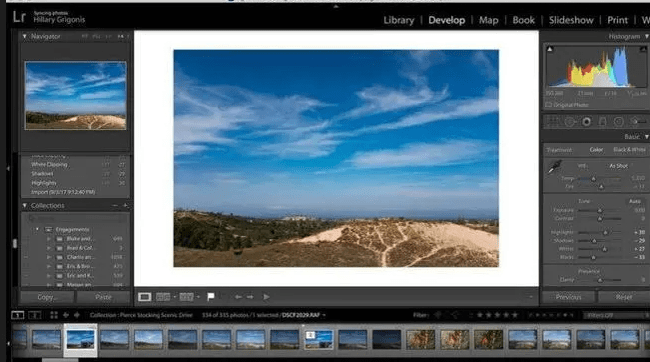This screenshot has height=362, width=650.
Task: Select the Crop Overlay tool
Action: point(553,121)
